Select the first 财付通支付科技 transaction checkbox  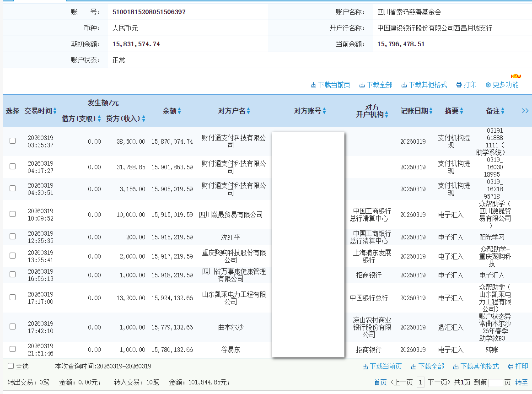pos(12,141)
